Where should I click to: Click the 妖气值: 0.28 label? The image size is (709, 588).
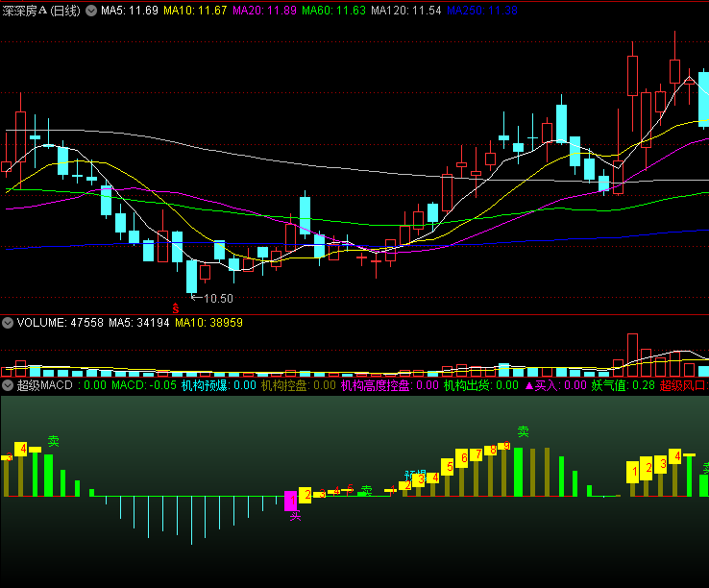[623, 385]
